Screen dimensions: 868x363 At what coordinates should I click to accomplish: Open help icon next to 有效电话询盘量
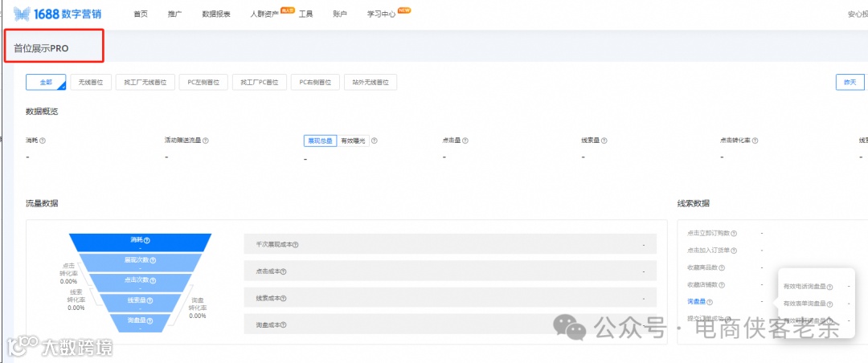pyautogui.click(x=829, y=287)
